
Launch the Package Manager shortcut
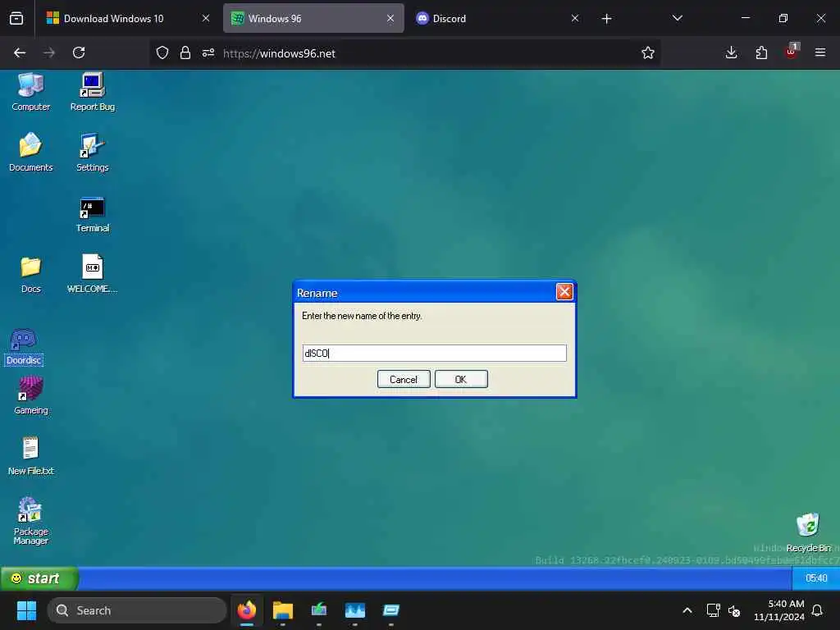(30, 521)
